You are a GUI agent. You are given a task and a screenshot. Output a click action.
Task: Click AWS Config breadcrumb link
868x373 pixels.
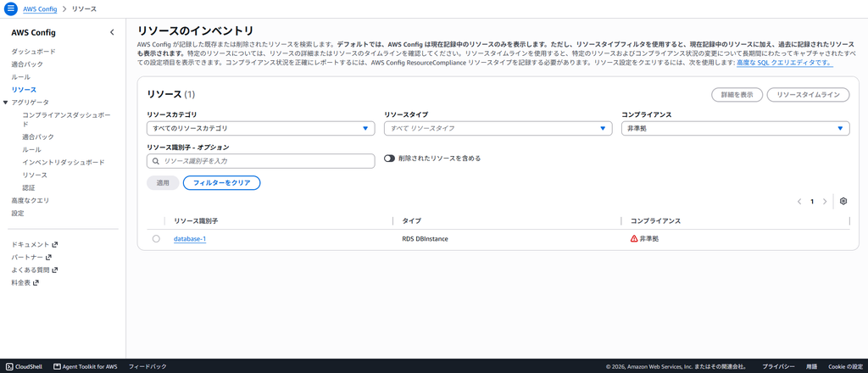(x=40, y=9)
